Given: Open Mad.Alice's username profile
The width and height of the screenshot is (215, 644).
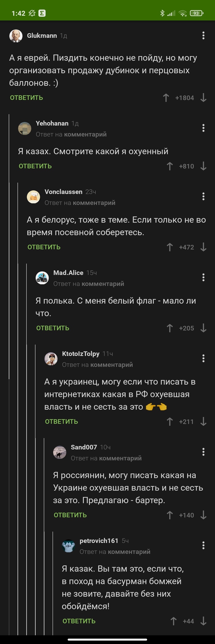Looking at the screenshot, I should click(68, 273).
